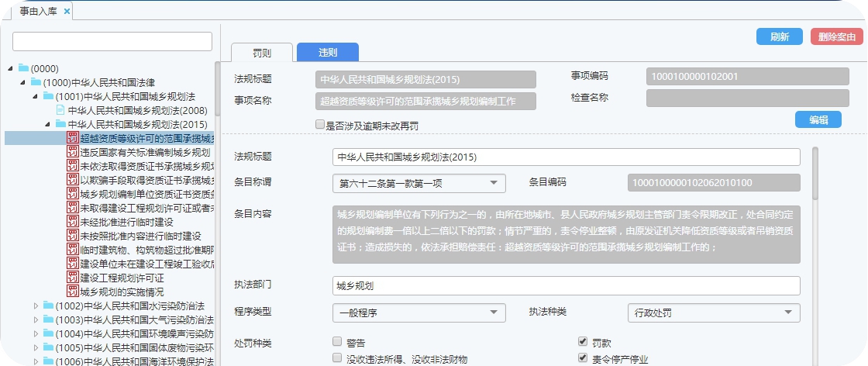Viewport: 868px width, 366px height.
Task: Click the penalty icon beside 以欺骗手段取得资质证书
Action: point(73,179)
